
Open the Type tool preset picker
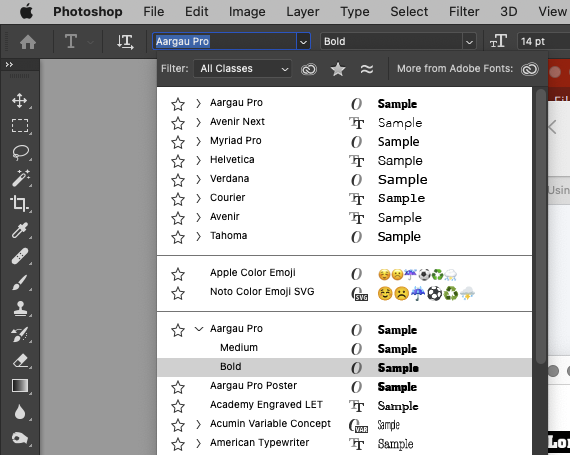click(90, 42)
